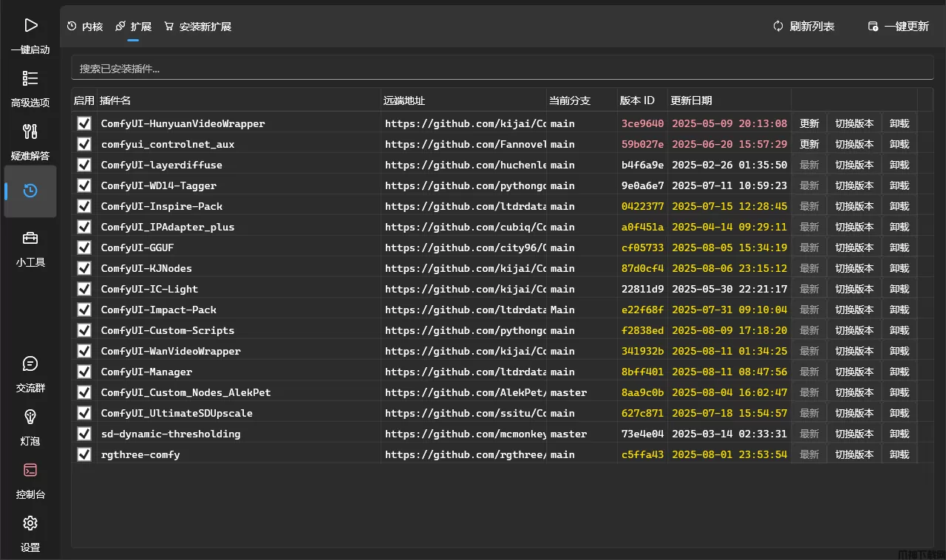
Task: Open 小工具 toolbox icon
Action: pos(30,238)
